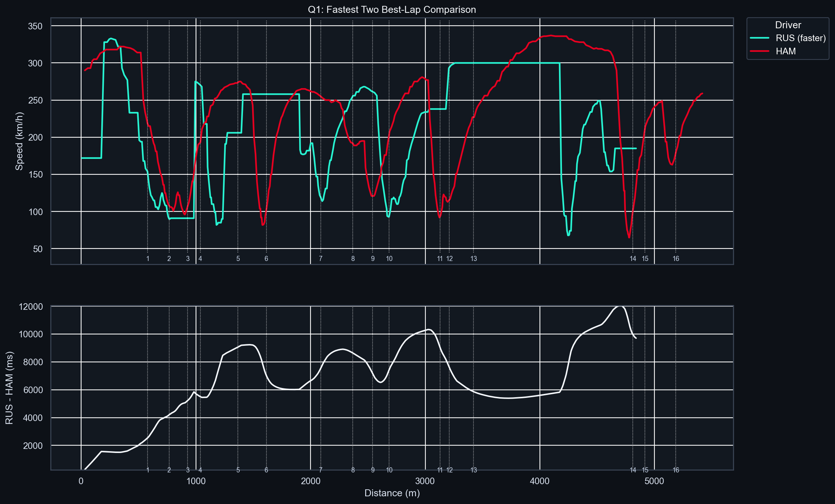This screenshot has width=835, height=504.
Task: Click corner 10 label in the speed chart
Action: pyautogui.click(x=389, y=258)
